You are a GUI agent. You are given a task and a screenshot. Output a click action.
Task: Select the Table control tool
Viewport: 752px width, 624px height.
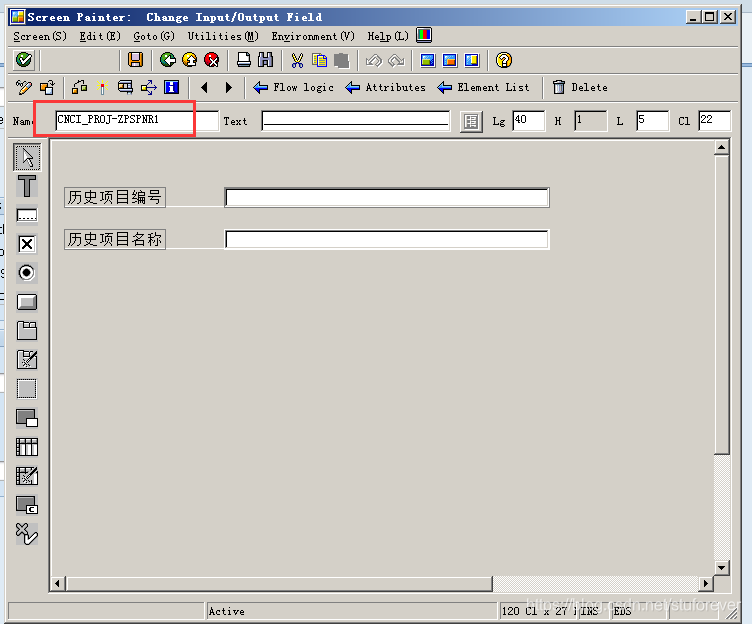coord(27,447)
